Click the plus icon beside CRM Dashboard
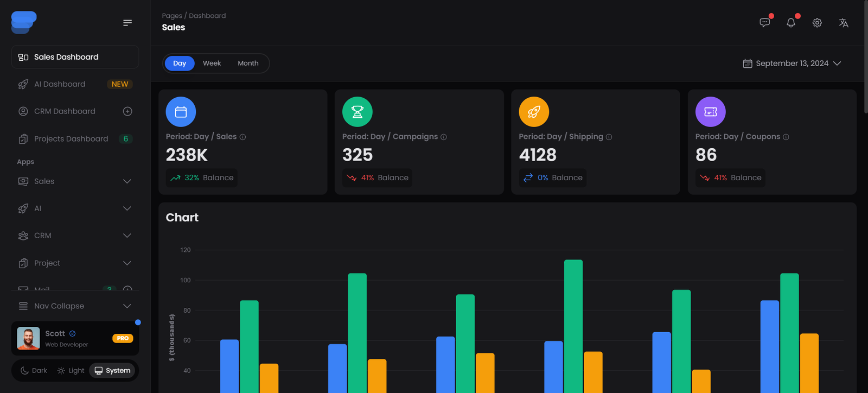The width and height of the screenshot is (868, 393). (x=127, y=111)
